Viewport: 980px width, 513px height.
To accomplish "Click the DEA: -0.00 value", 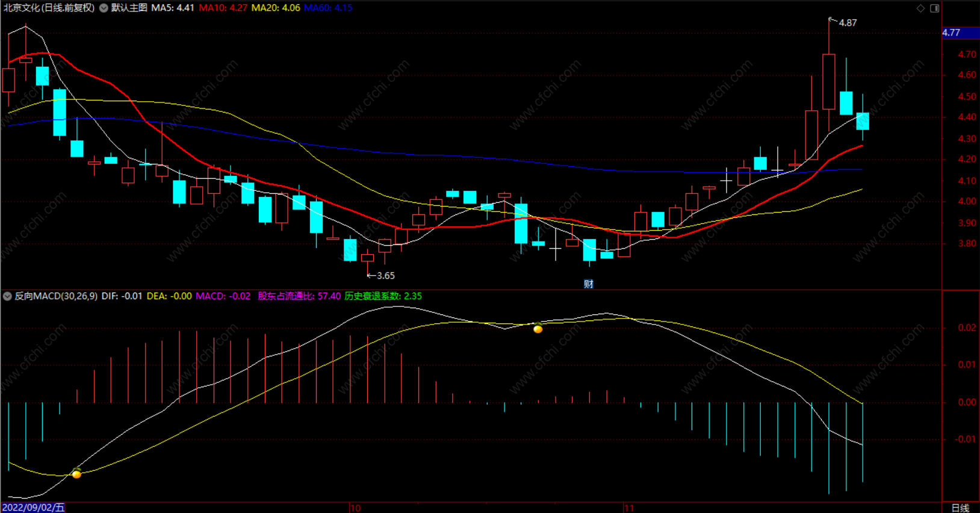I will click(169, 296).
